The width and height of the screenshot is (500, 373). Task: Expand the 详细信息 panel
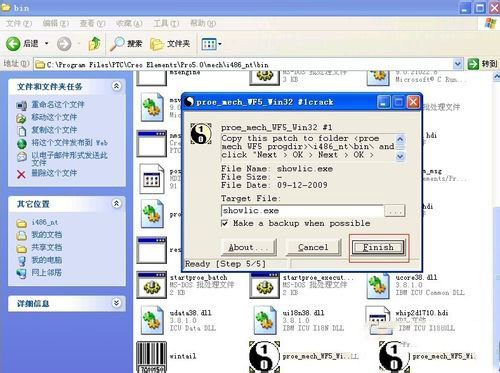pyautogui.click(x=116, y=303)
